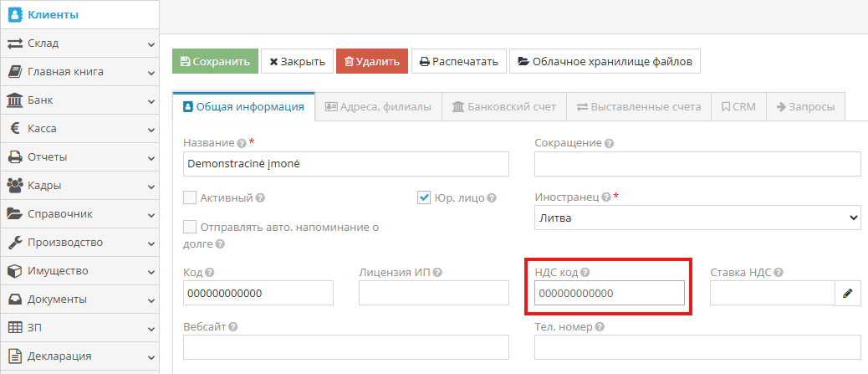The height and width of the screenshot is (374, 868).
Task: Click the Имущество box icon
Action: (x=14, y=271)
